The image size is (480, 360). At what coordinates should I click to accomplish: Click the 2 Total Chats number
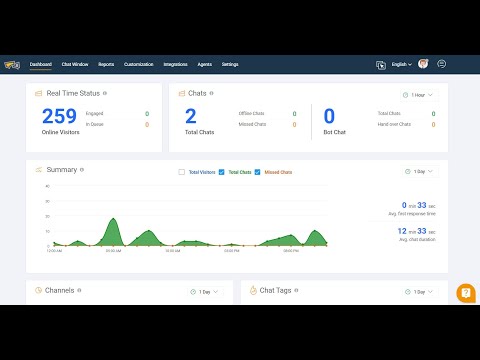(x=191, y=116)
